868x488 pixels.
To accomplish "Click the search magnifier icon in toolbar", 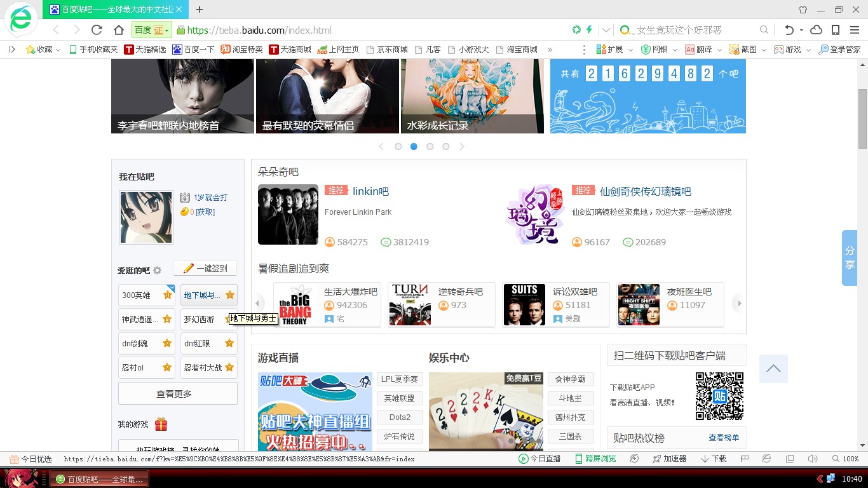I will click(764, 30).
